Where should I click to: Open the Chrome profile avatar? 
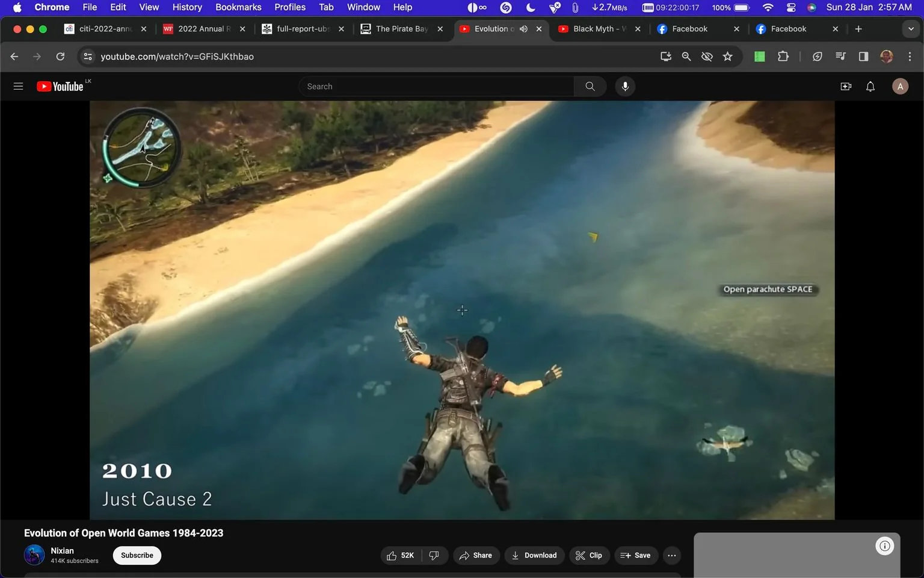(887, 56)
